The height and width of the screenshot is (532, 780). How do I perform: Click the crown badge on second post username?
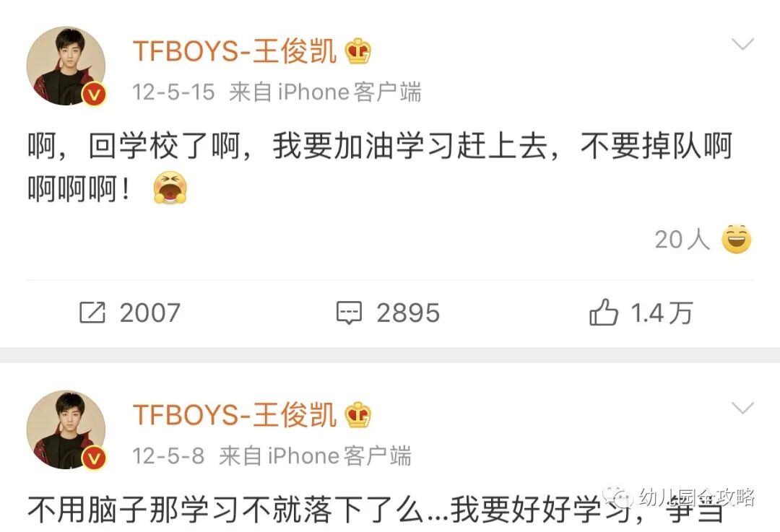tap(358, 414)
